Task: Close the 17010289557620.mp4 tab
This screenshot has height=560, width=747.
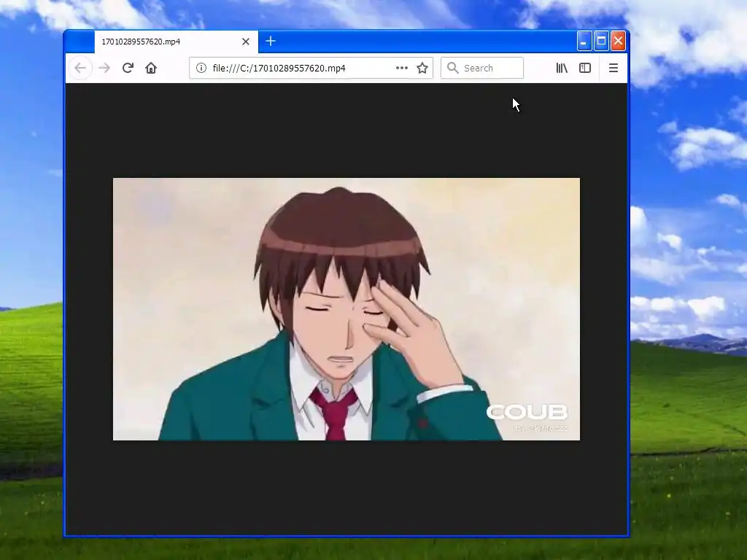Action: [x=246, y=42]
